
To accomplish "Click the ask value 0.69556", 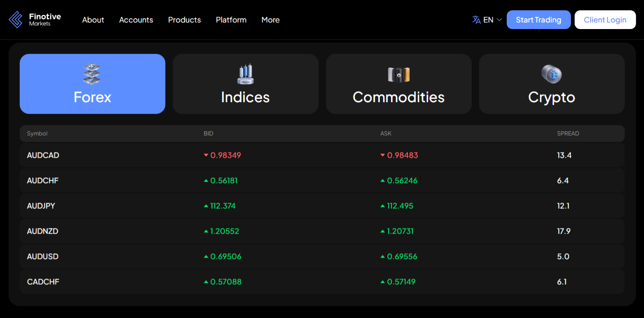I will pos(402,257).
